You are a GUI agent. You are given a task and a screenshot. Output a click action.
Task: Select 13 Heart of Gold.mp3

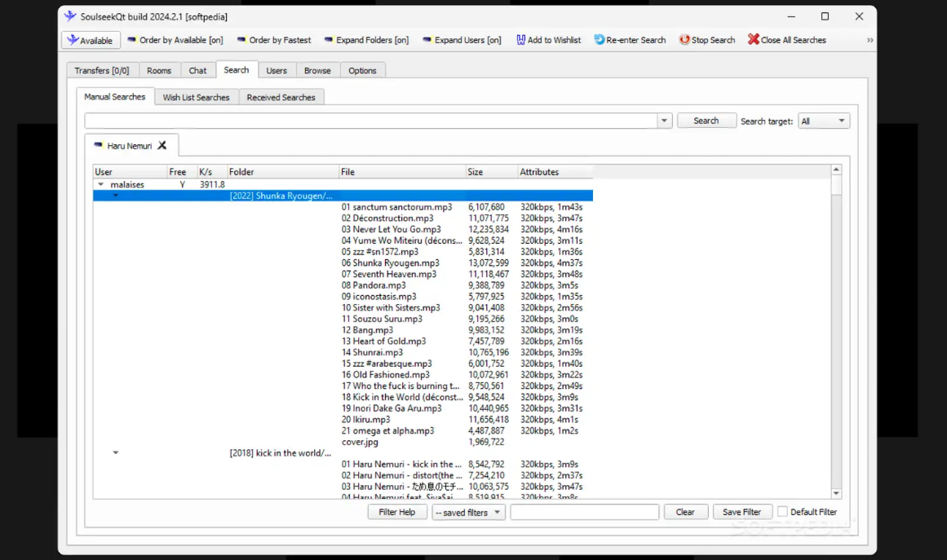coord(383,341)
